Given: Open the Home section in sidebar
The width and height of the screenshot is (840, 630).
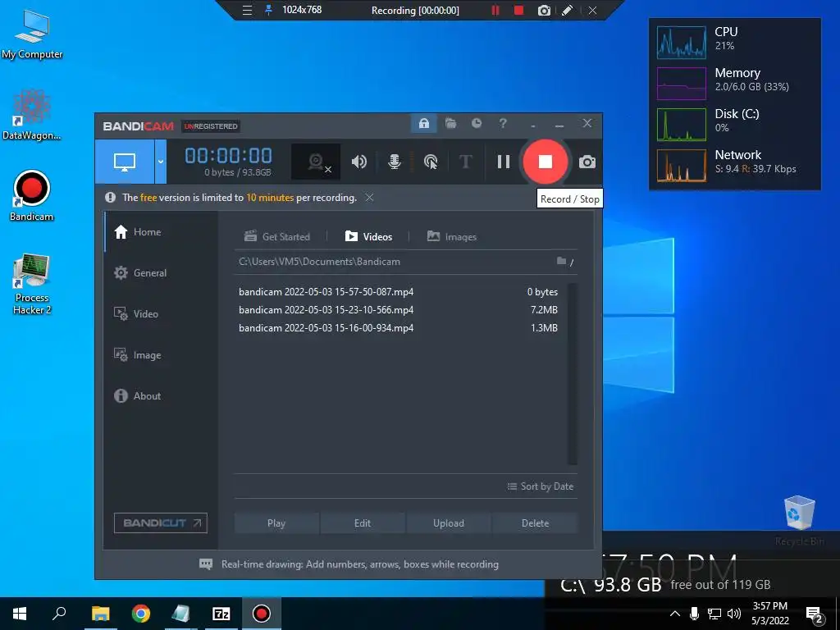Looking at the screenshot, I should coord(162,231).
